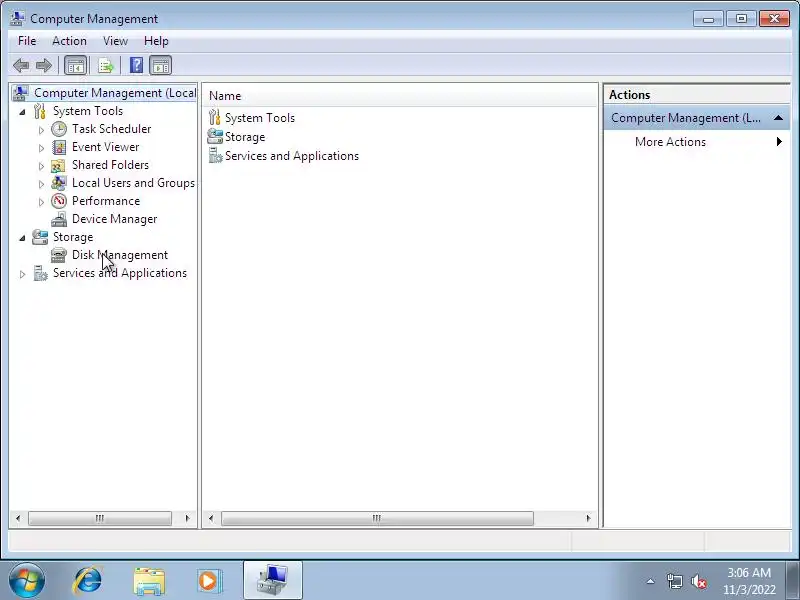Click Services and Applications icon in Name list
800x600 pixels.
215,156
